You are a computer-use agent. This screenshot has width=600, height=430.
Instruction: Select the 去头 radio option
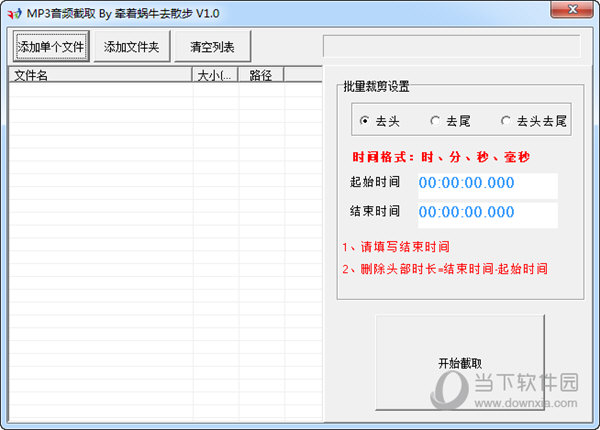pyautogui.click(x=379, y=121)
